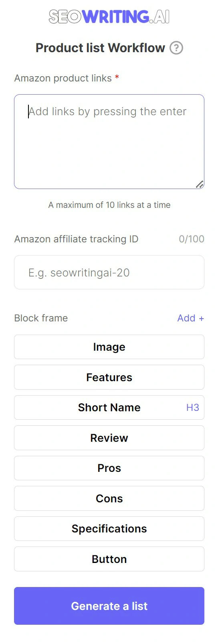216x644 pixels.
Task: Click the Generate a list button
Action: (x=109, y=606)
